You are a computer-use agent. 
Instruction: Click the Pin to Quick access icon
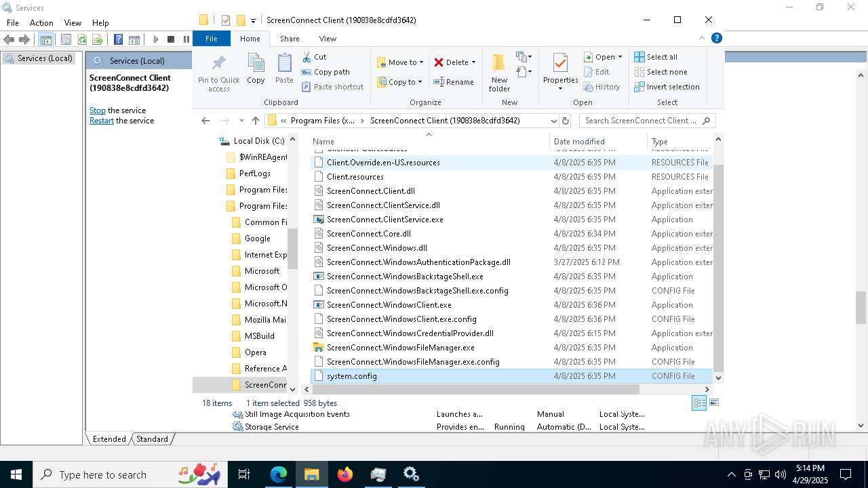click(x=218, y=73)
